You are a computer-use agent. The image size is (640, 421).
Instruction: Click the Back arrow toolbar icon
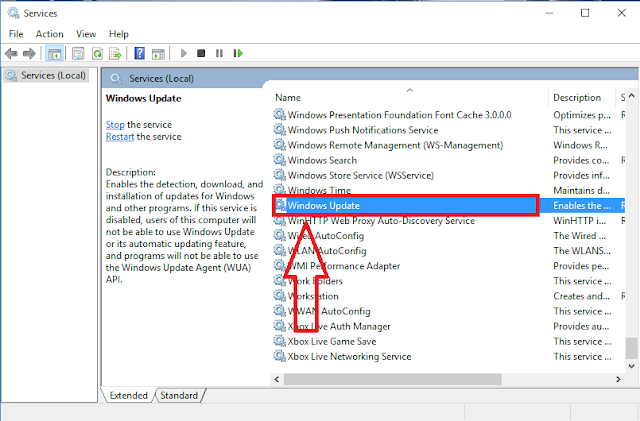point(11,53)
